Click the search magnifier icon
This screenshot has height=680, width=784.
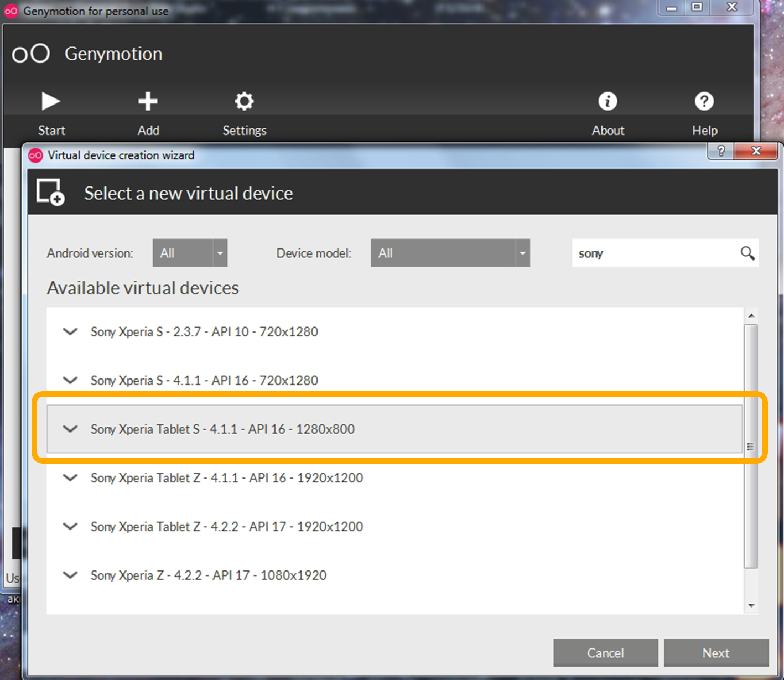coord(747,253)
